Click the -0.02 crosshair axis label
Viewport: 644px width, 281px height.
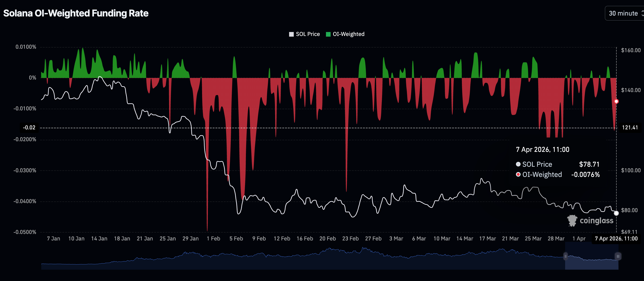[x=29, y=128]
